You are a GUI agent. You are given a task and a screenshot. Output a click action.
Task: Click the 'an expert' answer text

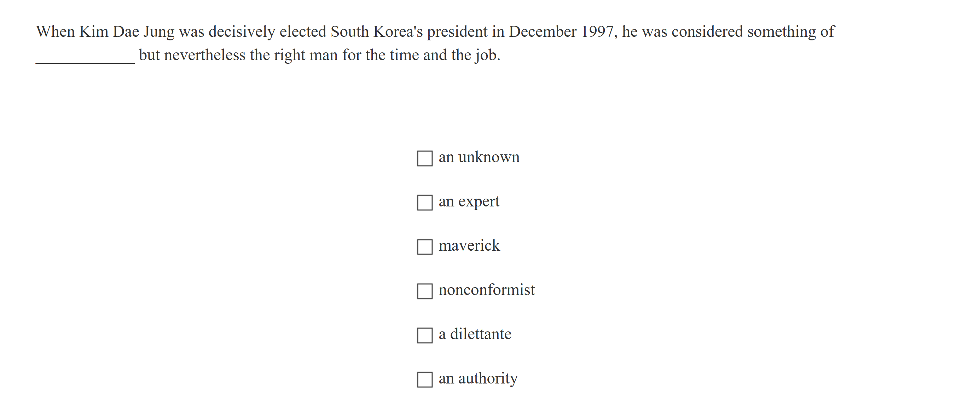pyautogui.click(x=469, y=201)
